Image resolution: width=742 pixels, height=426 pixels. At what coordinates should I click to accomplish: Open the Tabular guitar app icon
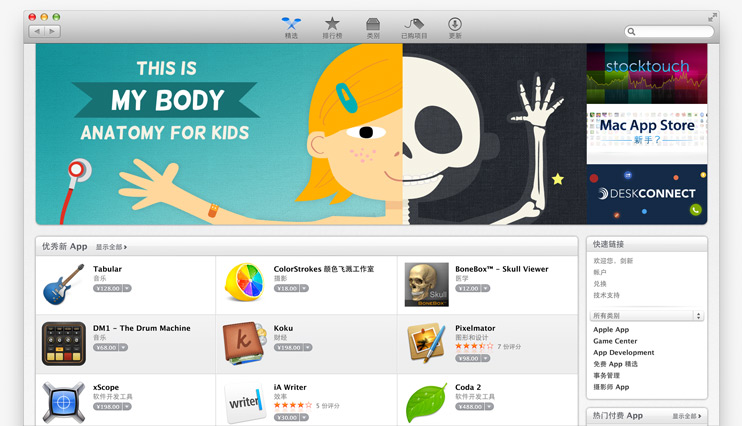63,284
